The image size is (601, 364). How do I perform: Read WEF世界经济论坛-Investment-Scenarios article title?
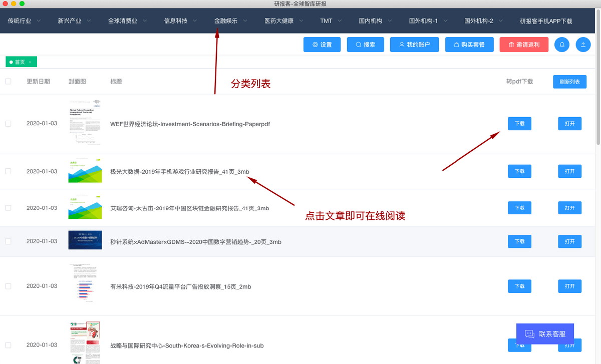tap(190, 124)
